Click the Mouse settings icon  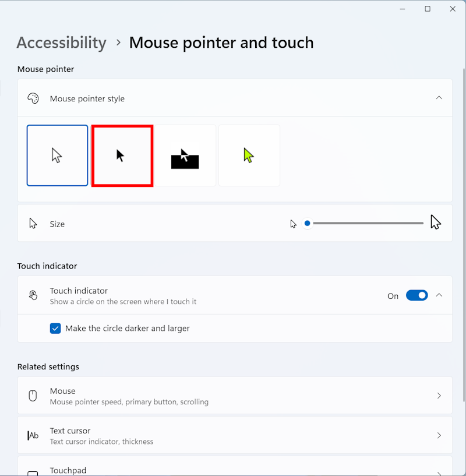tap(33, 396)
